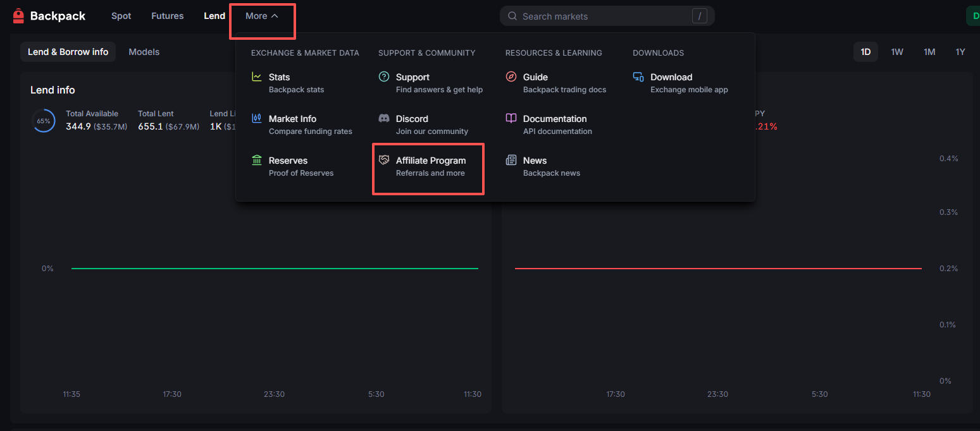Open Affiliate Program referrals link
Screen dimensions: 980x431
[430, 166]
